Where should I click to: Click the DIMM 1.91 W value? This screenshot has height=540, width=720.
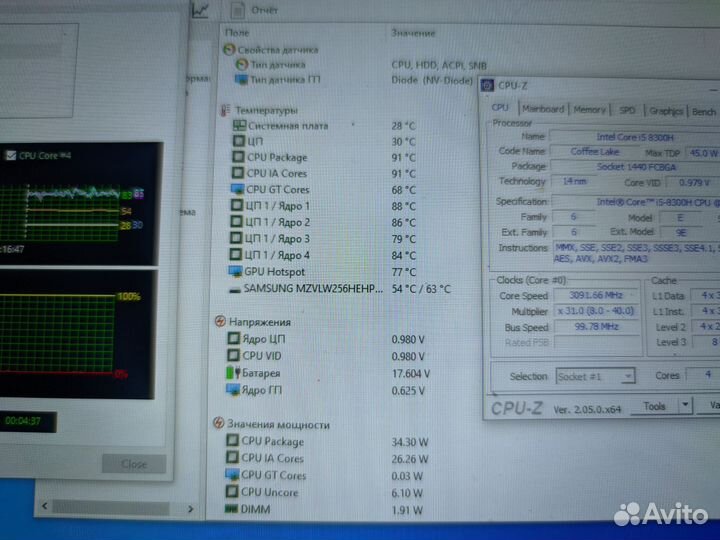406,510
